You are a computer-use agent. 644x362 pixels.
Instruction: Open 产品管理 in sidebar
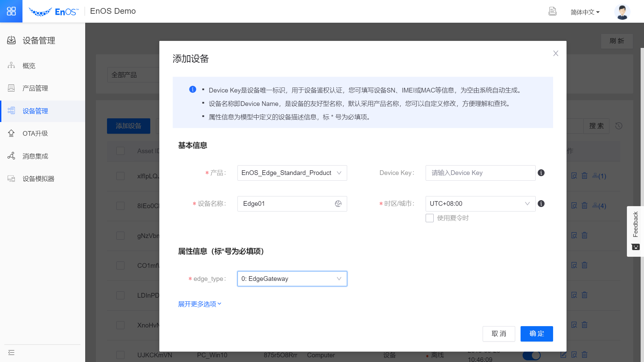(x=35, y=88)
